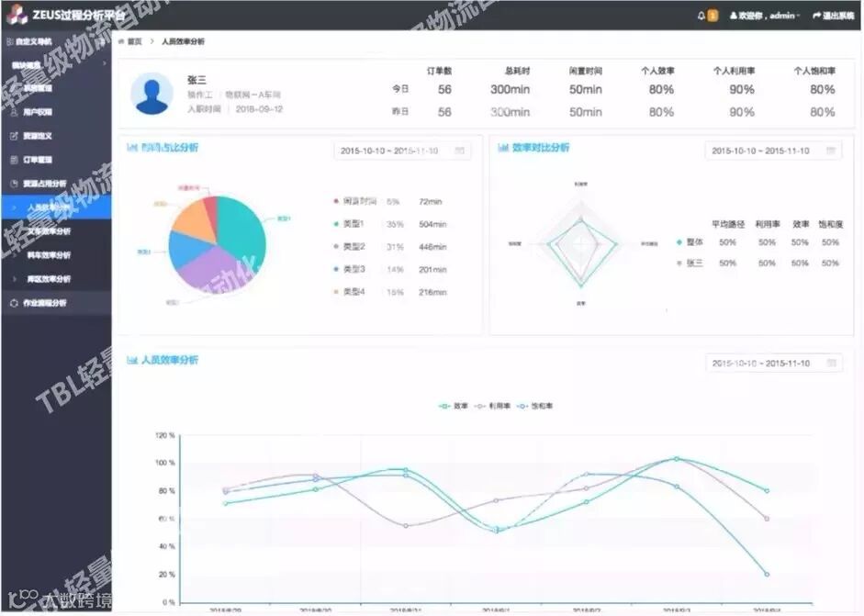Click the 时间占比分析 date range field
Image resolution: width=864 pixels, height=616 pixels.
coord(402,151)
